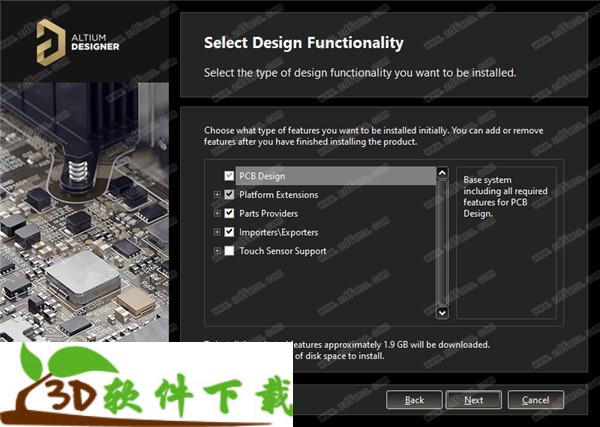
Task: Cancel the installation
Action: pyautogui.click(x=536, y=400)
